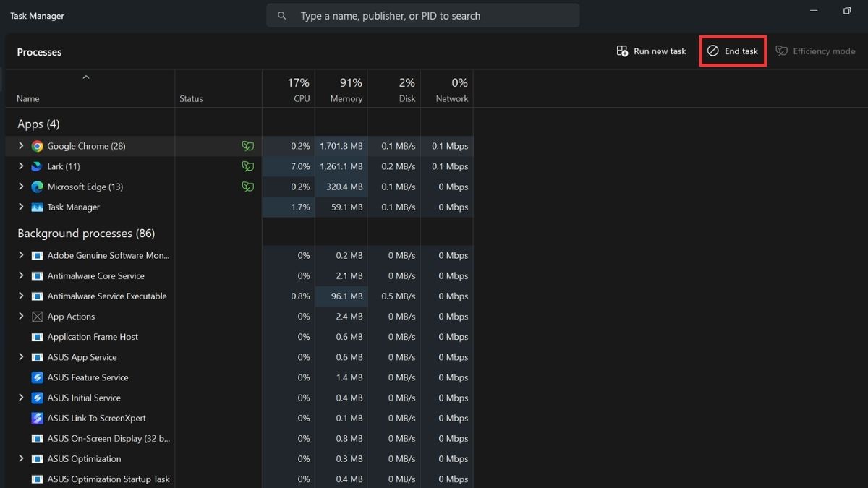Sort processes by Memory column
Image resolution: width=868 pixels, height=488 pixels.
(341, 89)
